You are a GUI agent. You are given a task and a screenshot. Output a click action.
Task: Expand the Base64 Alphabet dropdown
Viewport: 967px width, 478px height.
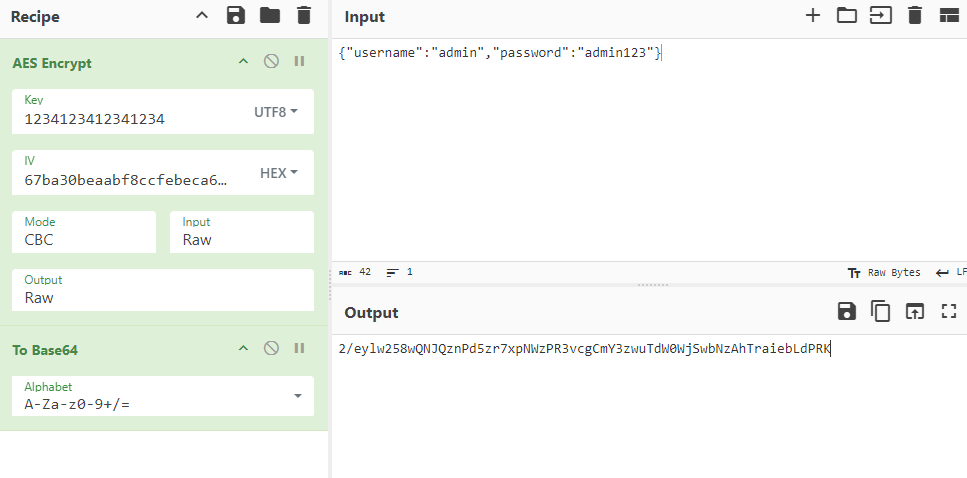coord(297,396)
